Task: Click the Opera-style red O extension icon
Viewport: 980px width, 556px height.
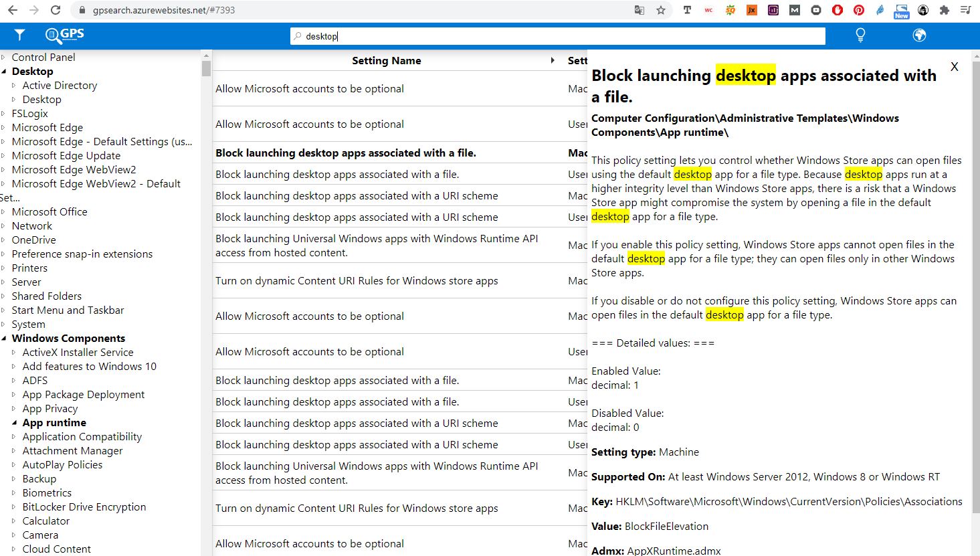Action: click(838, 10)
